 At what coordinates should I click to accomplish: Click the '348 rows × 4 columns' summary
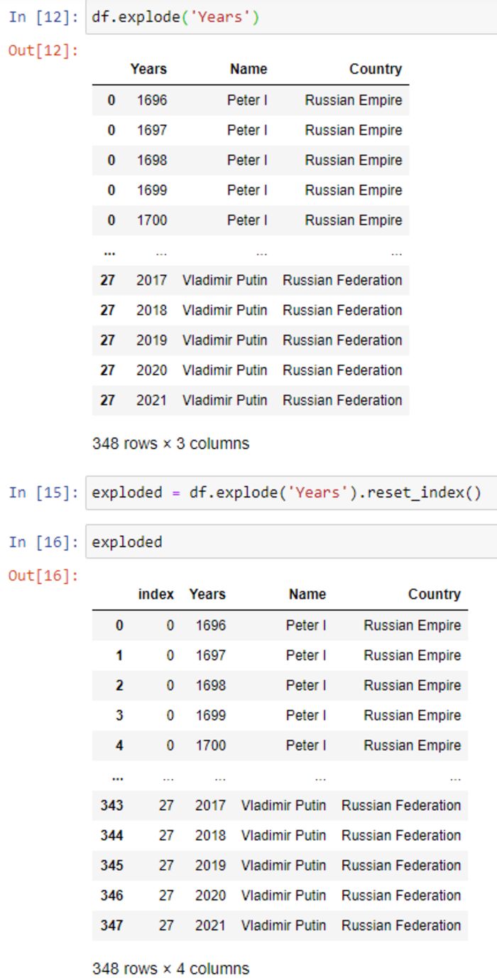(x=171, y=969)
